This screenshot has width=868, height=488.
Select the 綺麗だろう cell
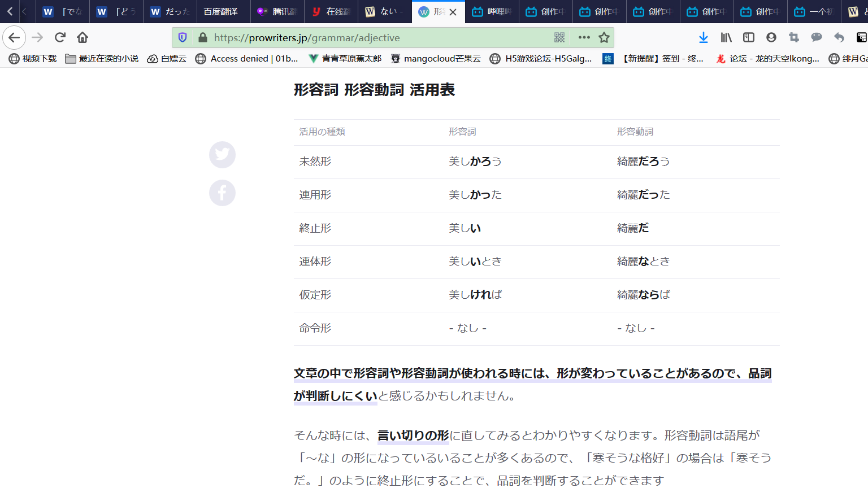(644, 162)
